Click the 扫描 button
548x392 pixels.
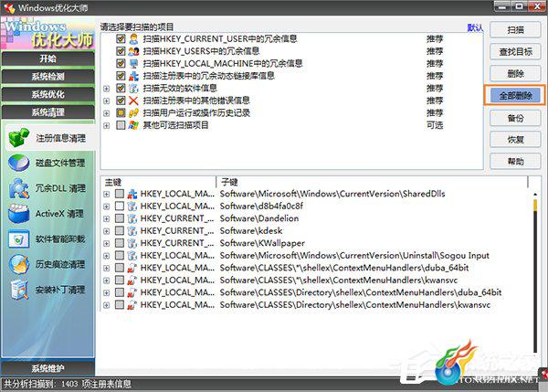click(515, 30)
